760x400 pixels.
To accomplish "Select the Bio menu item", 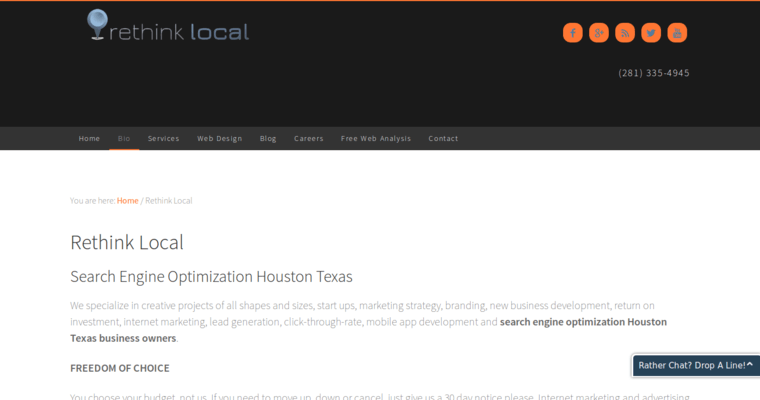I will pos(124,139).
